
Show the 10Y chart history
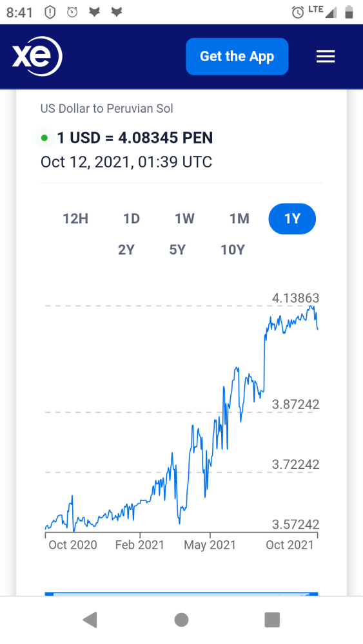[x=233, y=250]
